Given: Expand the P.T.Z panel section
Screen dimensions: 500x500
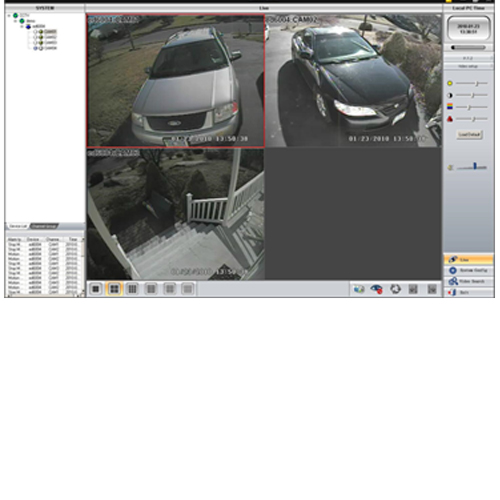Looking at the screenshot, I should 468,58.
